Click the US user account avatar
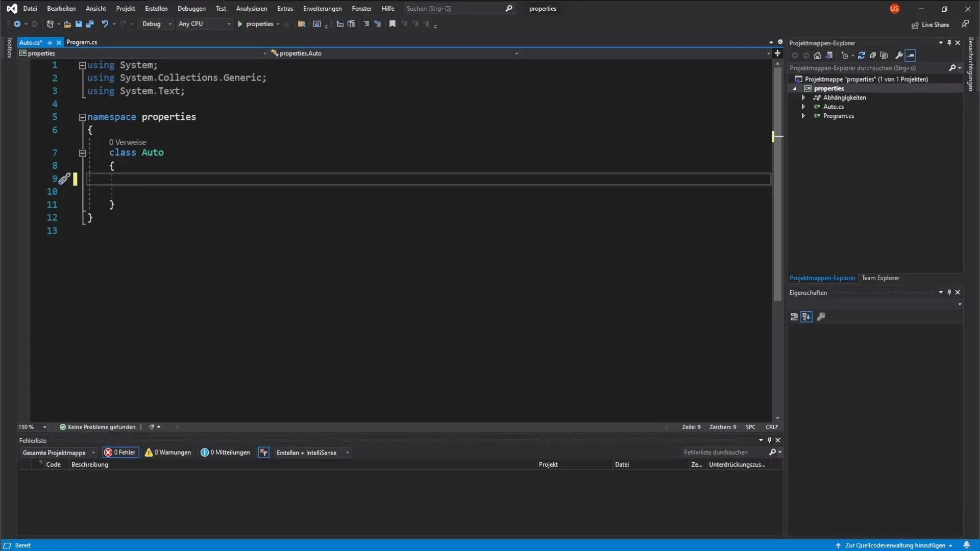Image resolution: width=980 pixels, height=551 pixels. (894, 9)
